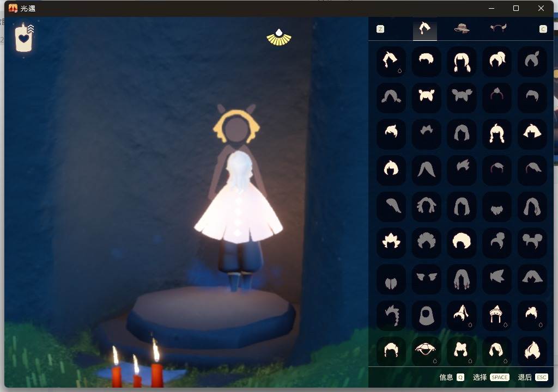
Task: Switch to the hat category tab
Action: 462,28
